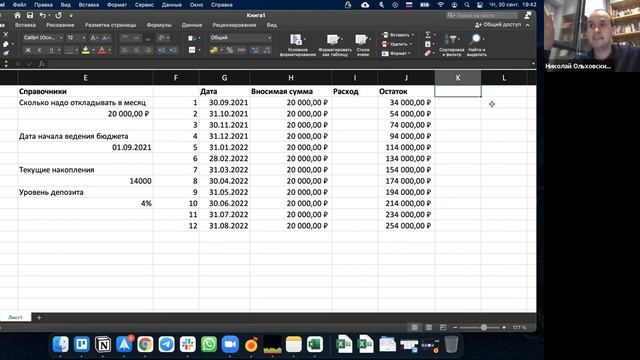
Task: Apply percent number format
Action: click(x=230, y=50)
